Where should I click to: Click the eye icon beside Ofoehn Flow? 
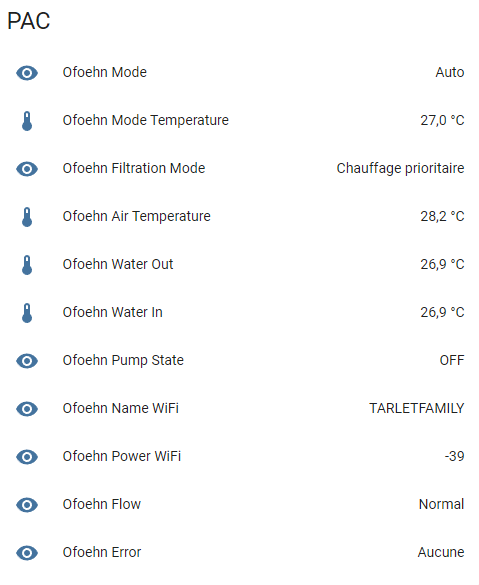tap(27, 505)
